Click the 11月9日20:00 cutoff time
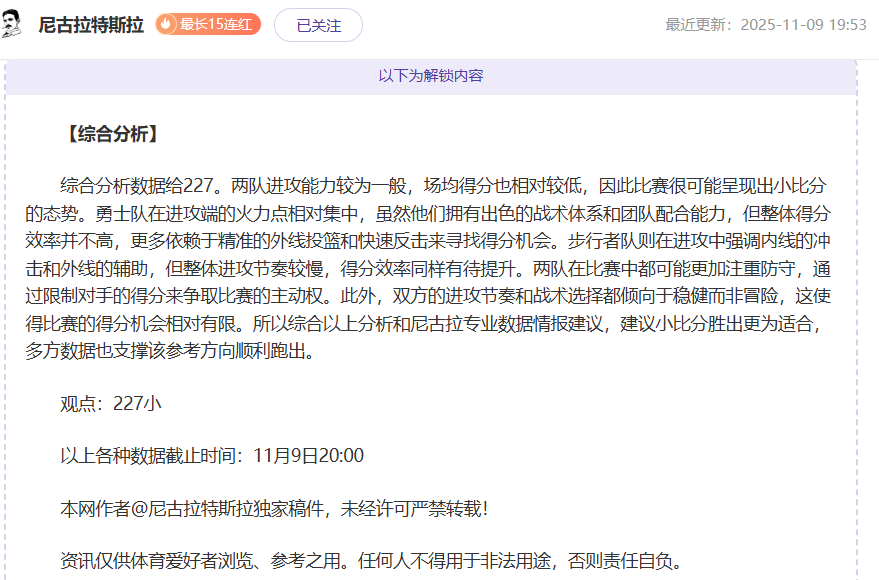 [x=308, y=456]
